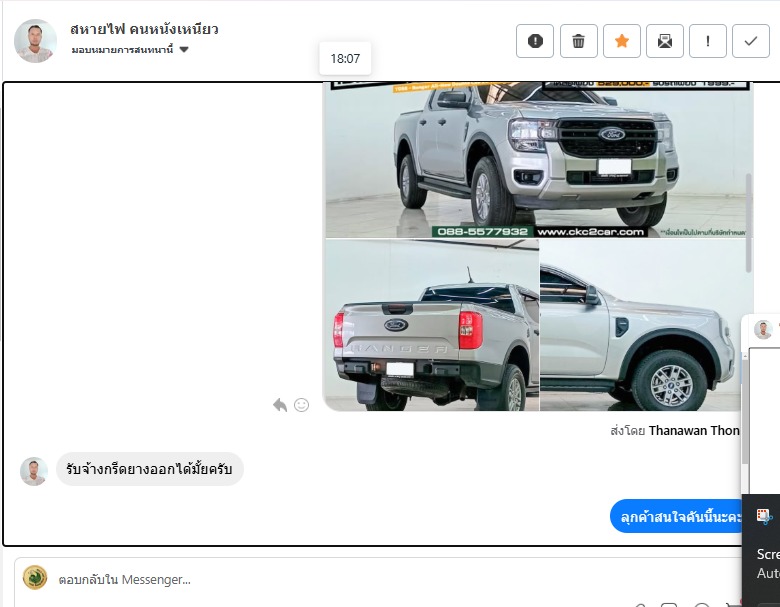This screenshot has height=607, width=780.
Task: Open rear view Ford Ranger photo
Action: [x=432, y=325]
